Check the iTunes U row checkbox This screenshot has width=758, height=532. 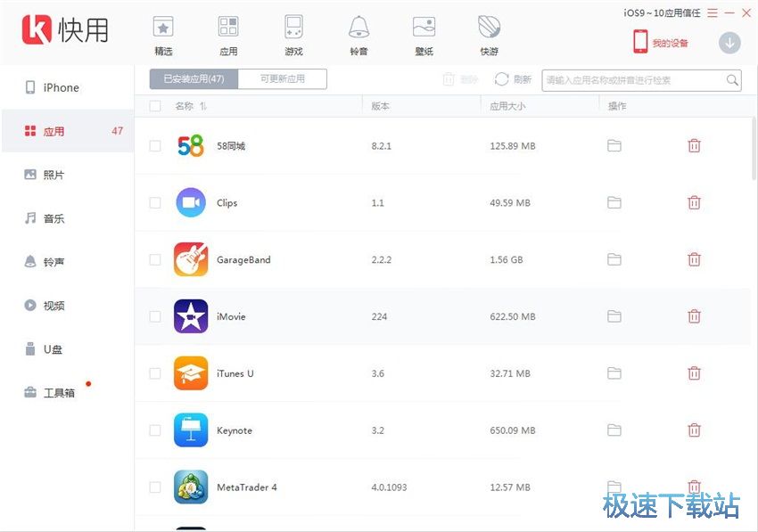(155, 373)
